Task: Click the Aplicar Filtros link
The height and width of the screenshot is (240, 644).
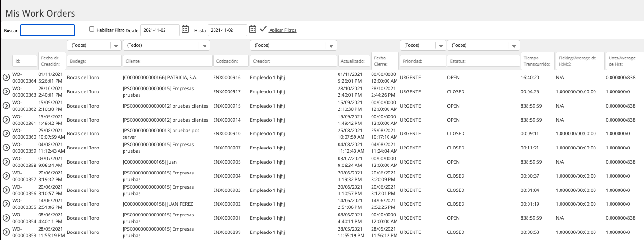Action: tap(282, 30)
